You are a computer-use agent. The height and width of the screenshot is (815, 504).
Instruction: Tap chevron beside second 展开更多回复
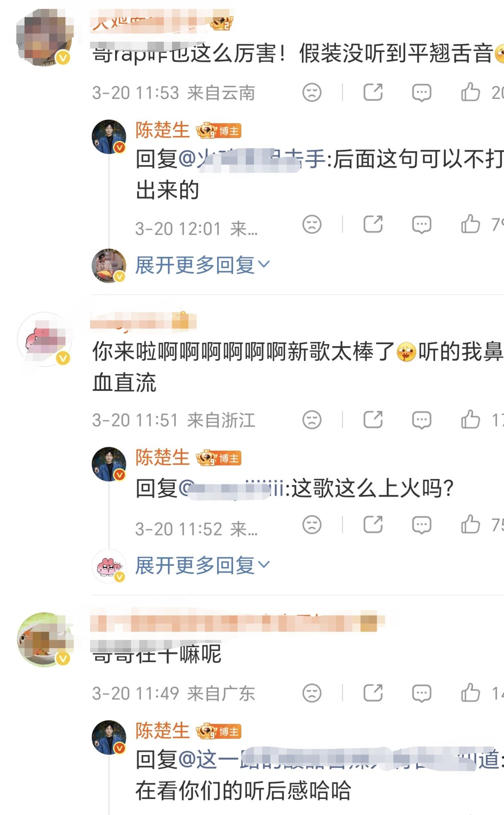coord(264,564)
